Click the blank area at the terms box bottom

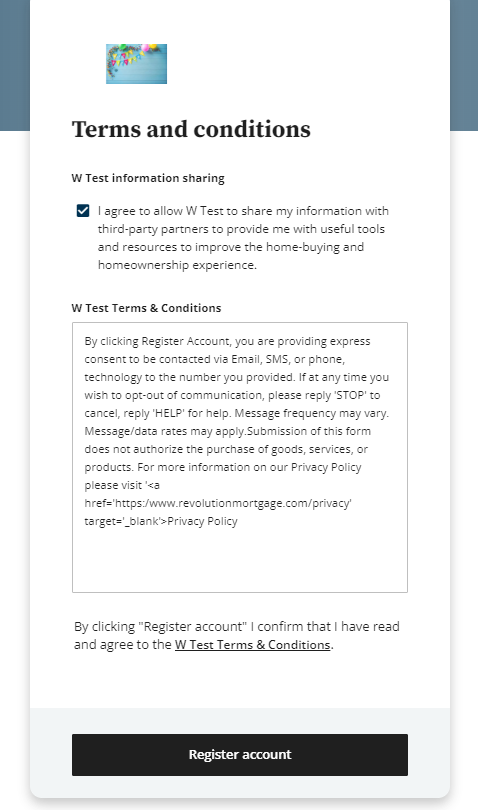coord(240,560)
